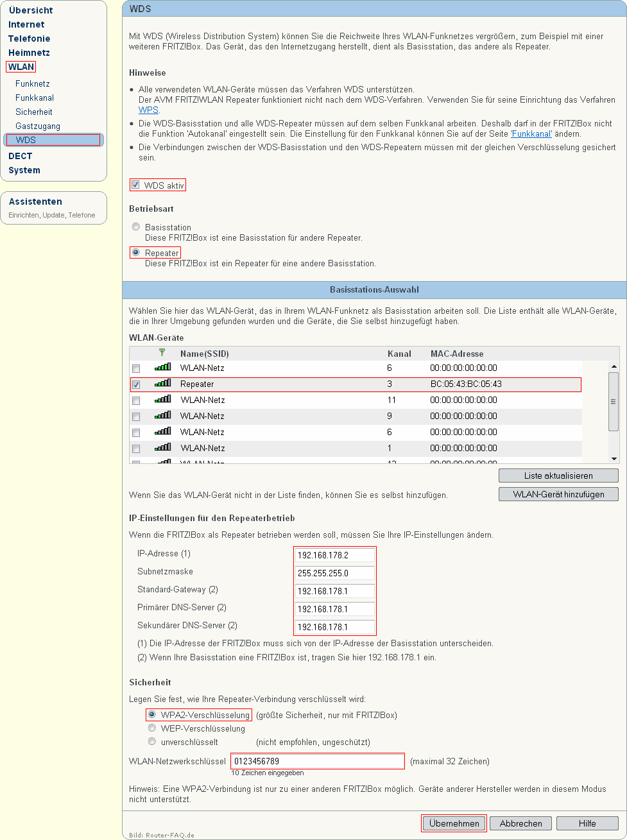Click the green antenna icon in the table header
Screen dimensions: 627x840
[162, 353]
